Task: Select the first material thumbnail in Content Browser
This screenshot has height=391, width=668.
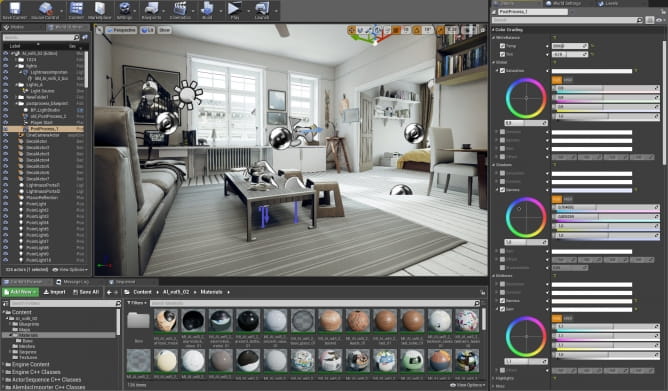Action: (x=166, y=321)
